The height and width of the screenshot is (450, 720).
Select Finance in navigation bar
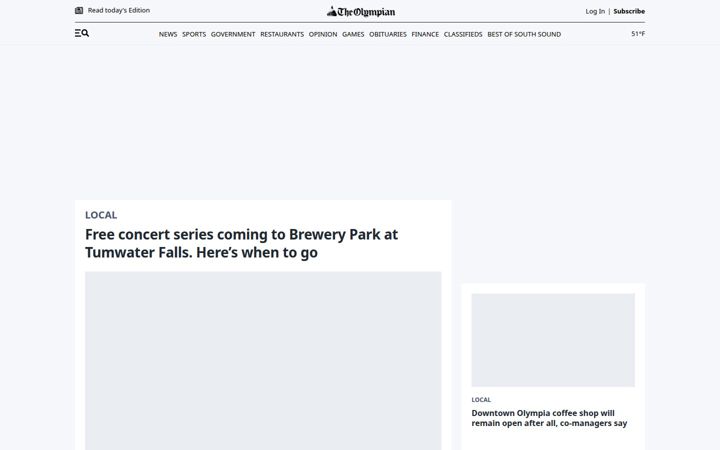click(x=425, y=34)
